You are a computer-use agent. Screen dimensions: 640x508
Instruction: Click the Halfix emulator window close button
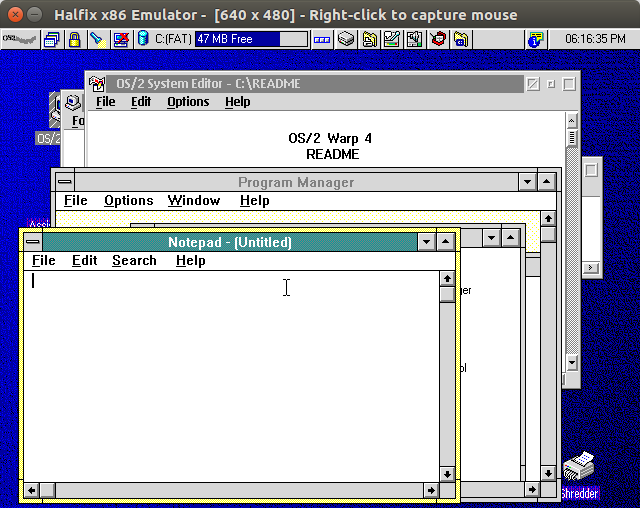(x=15, y=15)
